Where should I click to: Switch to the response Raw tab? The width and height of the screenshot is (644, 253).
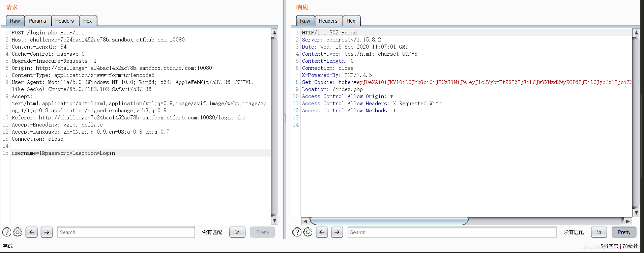[x=305, y=21]
